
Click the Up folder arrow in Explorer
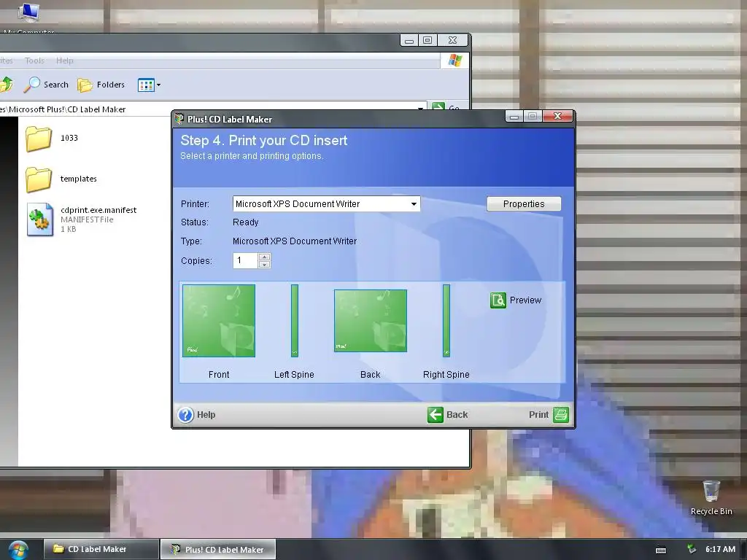pyautogui.click(x=7, y=85)
